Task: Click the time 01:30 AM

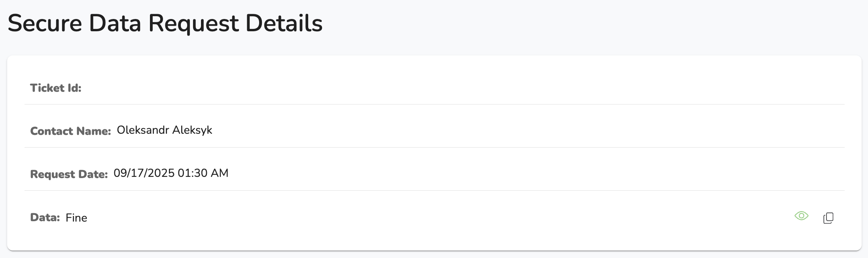Action: 203,173
